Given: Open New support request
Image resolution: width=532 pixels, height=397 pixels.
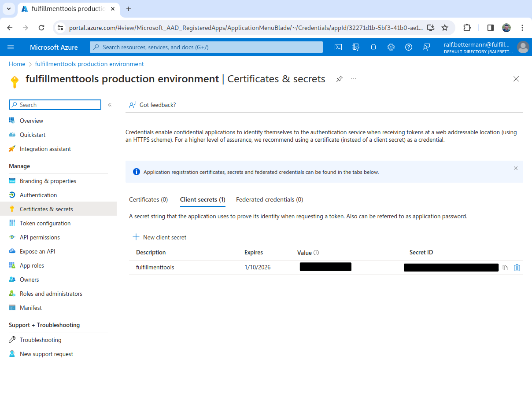Looking at the screenshot, I should (x=46, y=354).
